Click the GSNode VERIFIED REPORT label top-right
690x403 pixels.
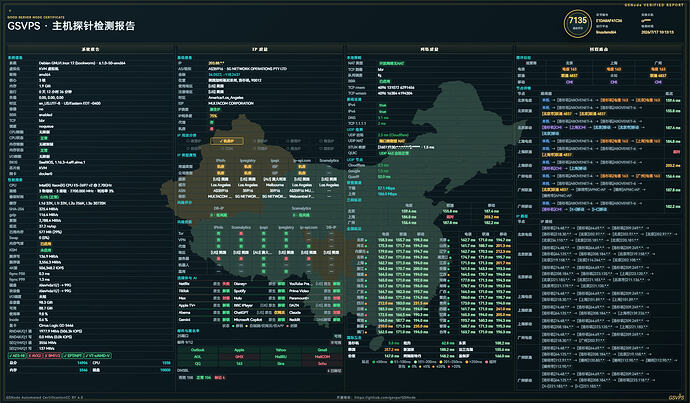tap(654, 5)
